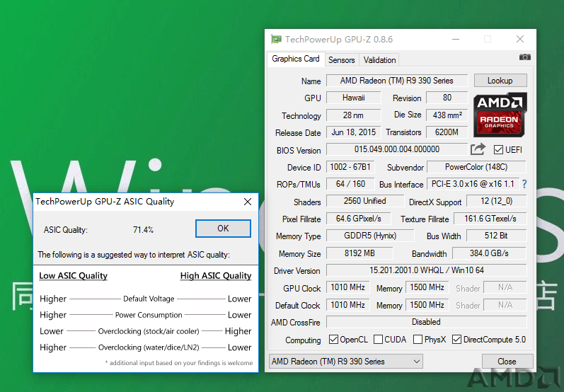Click the Bandwidth value 384.0 GB/s
This screenshot has height=392, width=564.
(x=490, y=253)
